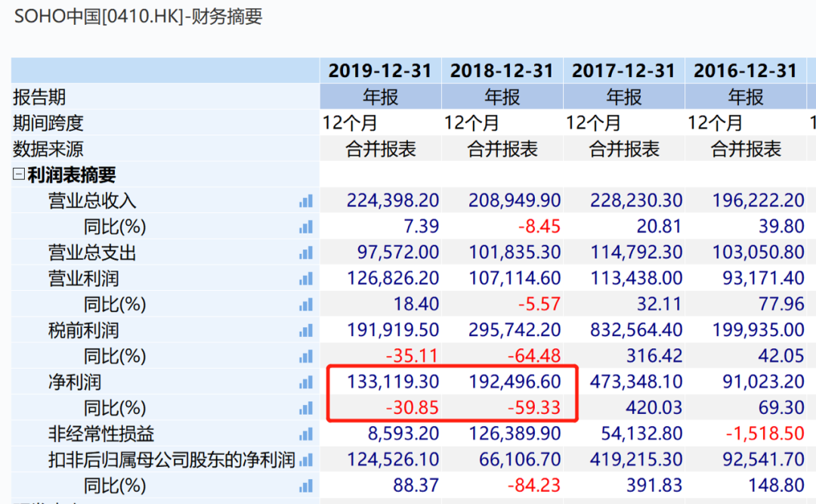Open chart icon for 营业利润 row
Image resolution: width=816 pixels, height=504 pixels.
click(306, 279)
